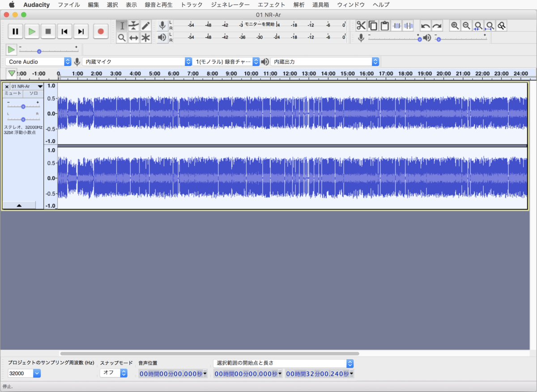Click the Pause button
This screenshot has width=537, height=392.
coord(15,31)
